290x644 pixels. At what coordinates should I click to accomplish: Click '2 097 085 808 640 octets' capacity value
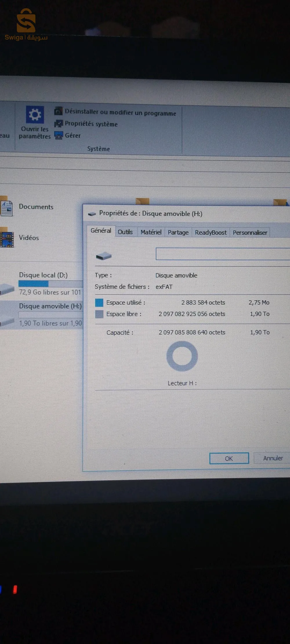pos(192,332)
